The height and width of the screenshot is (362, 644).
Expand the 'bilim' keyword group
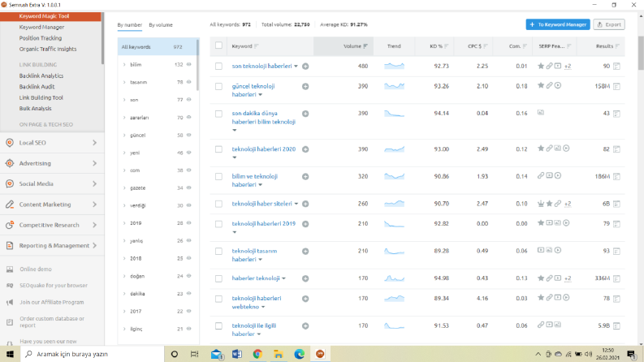tap(124, 64)
